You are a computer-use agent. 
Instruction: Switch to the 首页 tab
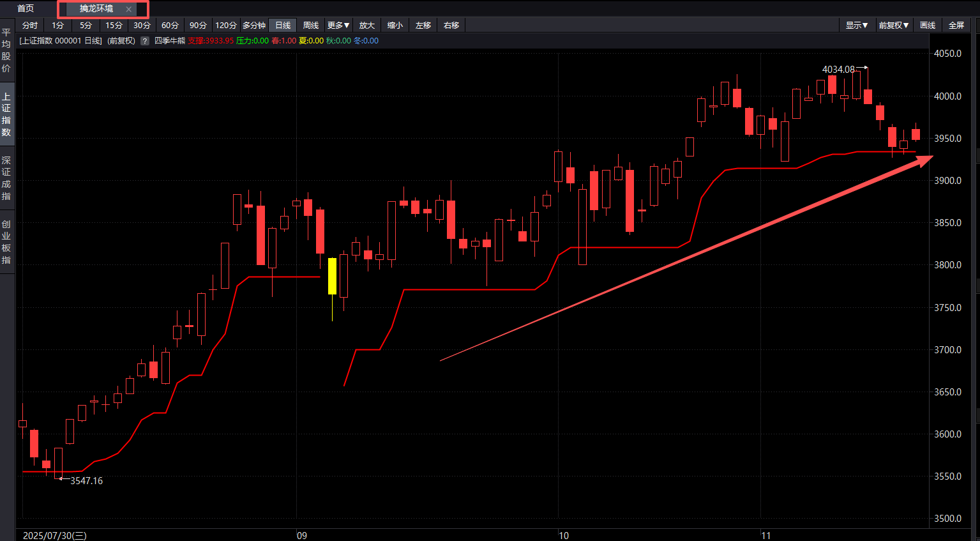[x=26, y=8]
